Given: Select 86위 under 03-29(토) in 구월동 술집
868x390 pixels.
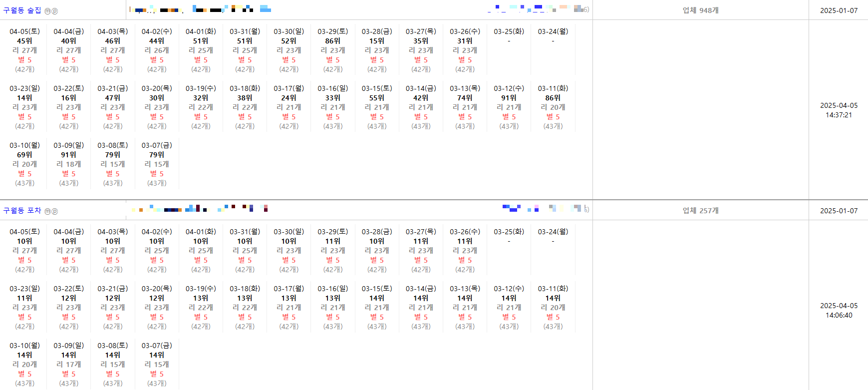Looking at the screenshot, I should coord(333,41).
